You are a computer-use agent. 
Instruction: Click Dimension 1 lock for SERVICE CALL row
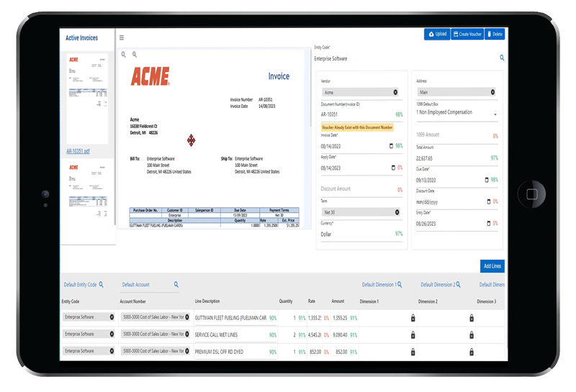pyautogui.click(x=413, y=334)
